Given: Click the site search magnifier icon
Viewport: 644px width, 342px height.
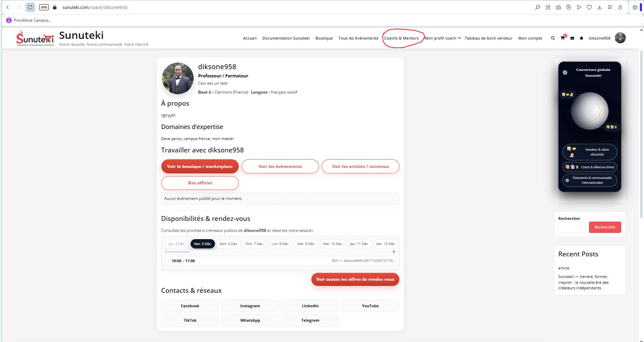Looking at the screenshot, I should 553,38.
